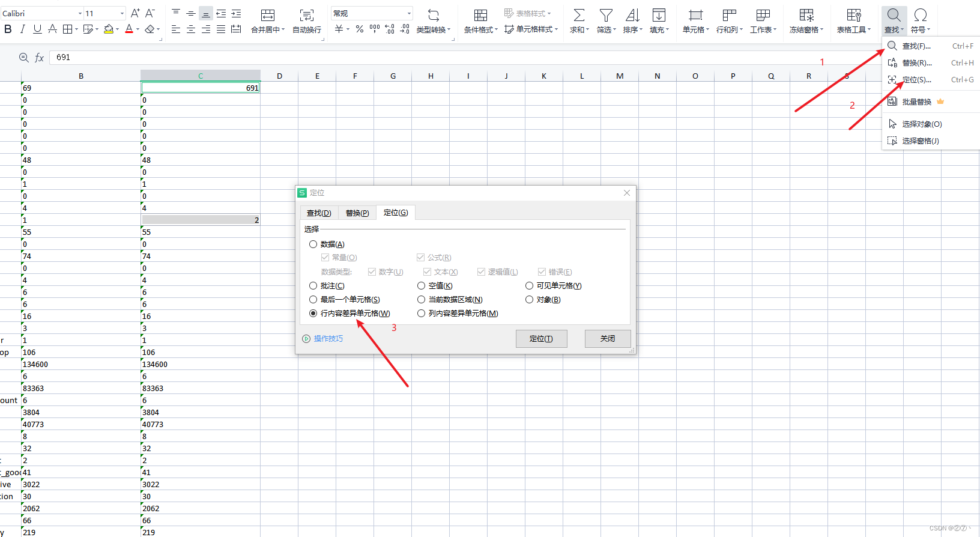Viewport: 980px width, 537px height.
Task: Switch to the 定位(G) tab
Action: pos(396,212)
